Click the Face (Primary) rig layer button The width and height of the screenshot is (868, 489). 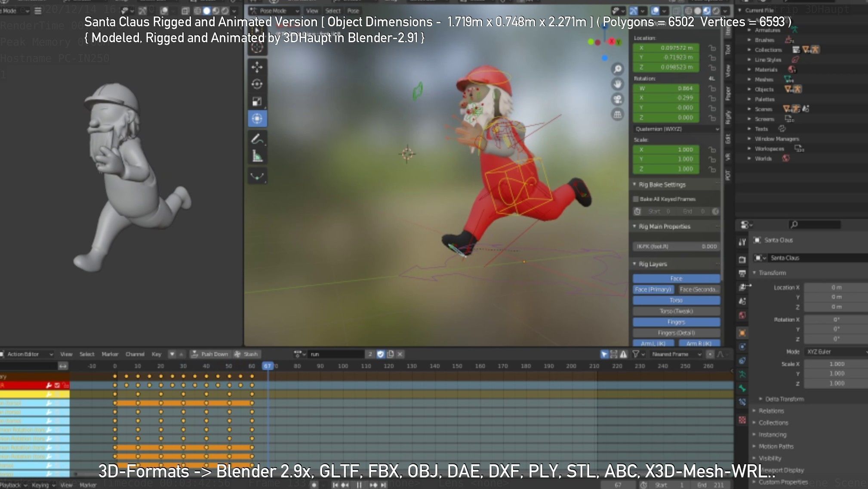pos(653,289)
